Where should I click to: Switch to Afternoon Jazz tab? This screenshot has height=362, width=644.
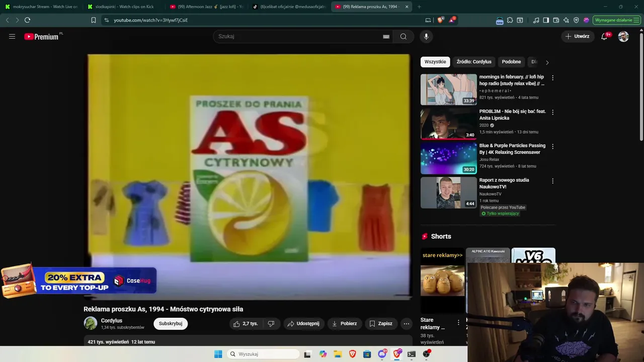pos(206,7)
